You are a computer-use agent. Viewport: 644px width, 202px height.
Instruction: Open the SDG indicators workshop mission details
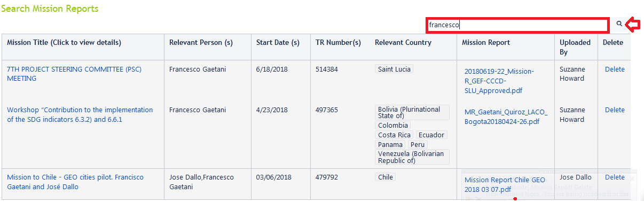pos(80,115)
